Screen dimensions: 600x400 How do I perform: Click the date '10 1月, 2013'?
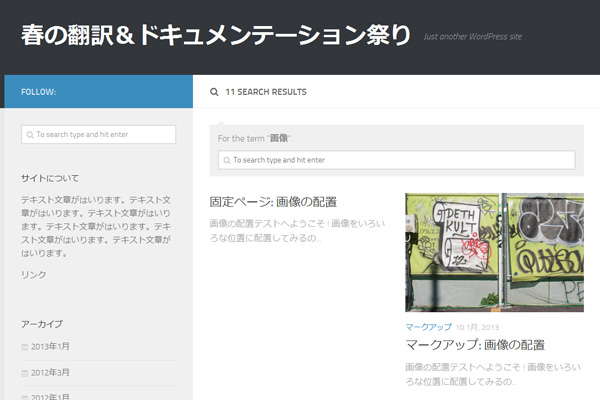coord(477,327)
